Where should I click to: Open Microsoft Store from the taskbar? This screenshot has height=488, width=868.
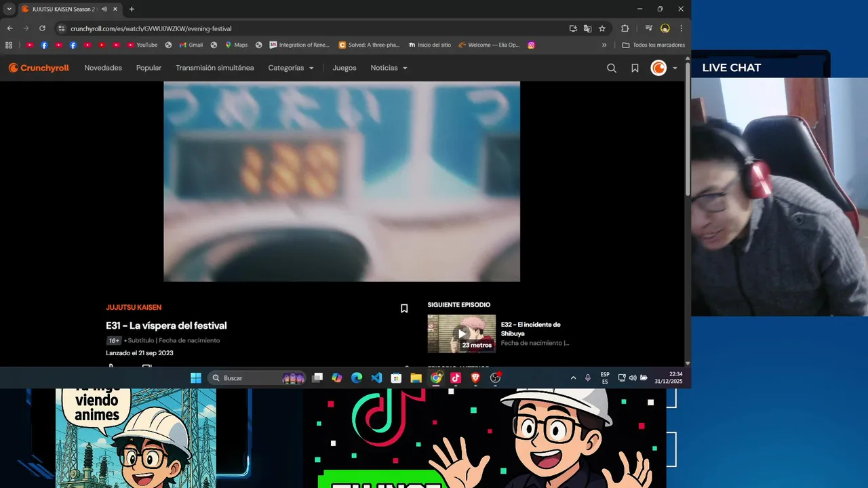pos(396,378)
